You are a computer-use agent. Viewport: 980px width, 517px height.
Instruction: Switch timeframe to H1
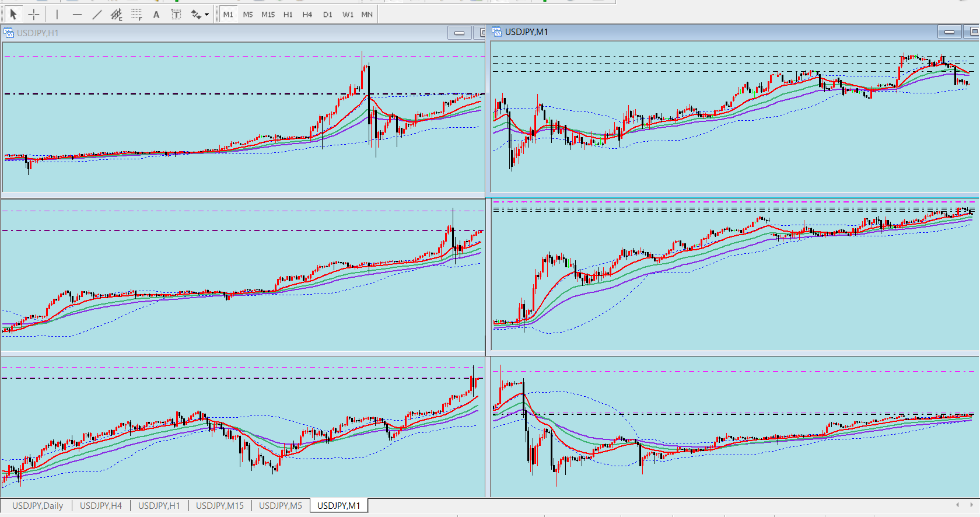[x=288, y=15]
